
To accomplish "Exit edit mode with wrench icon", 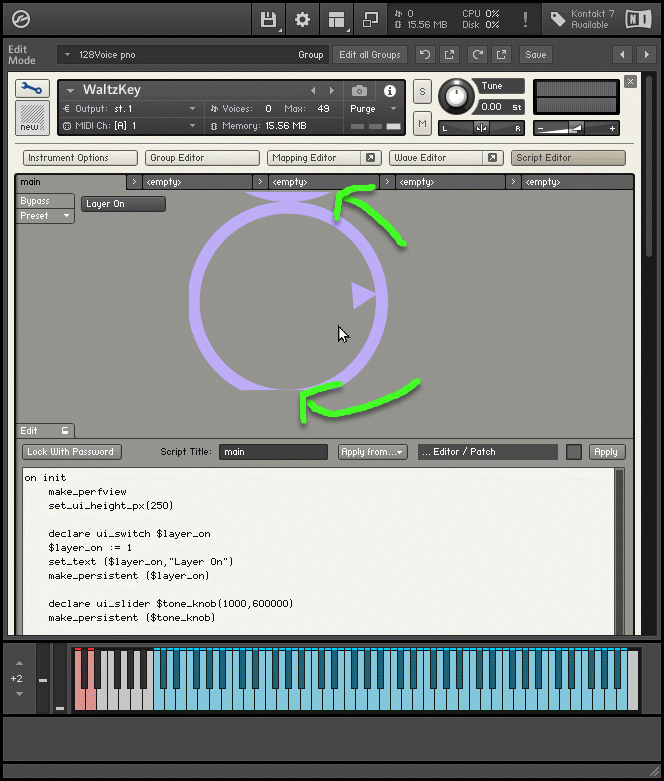I will [32, 89].
